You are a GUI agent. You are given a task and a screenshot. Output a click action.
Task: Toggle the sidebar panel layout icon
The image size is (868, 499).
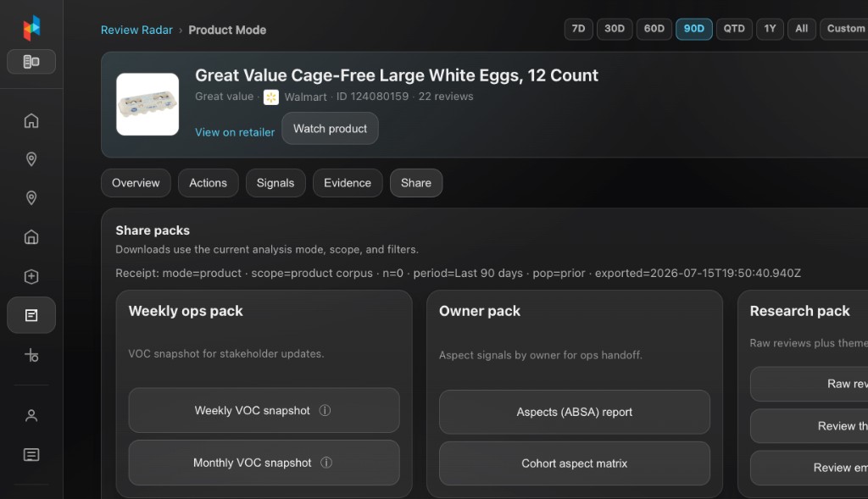(x=31, y=61)
